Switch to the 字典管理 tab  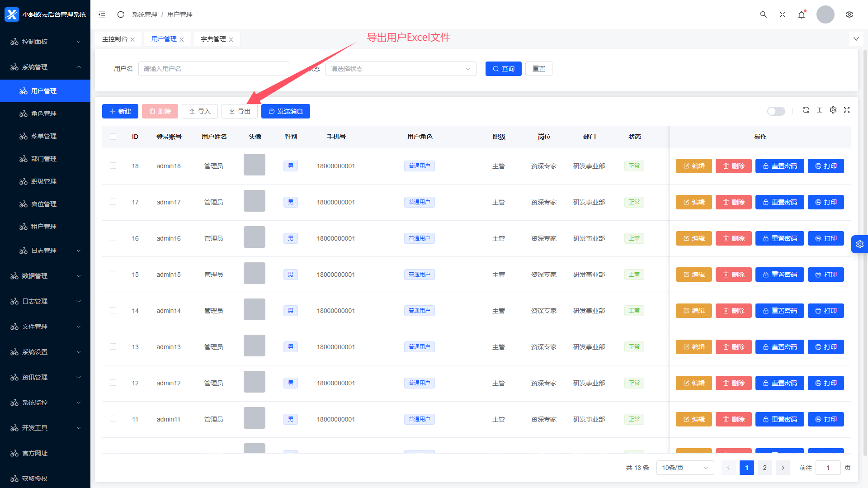(213, 39)
